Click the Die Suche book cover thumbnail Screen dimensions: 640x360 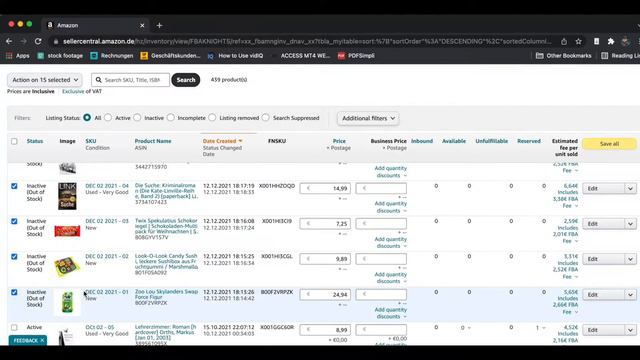coord(67,196)
